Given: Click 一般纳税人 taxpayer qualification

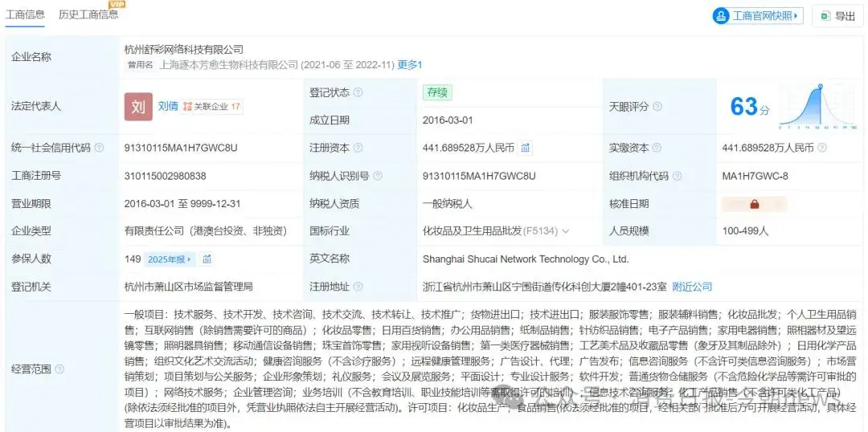Looking at the screenshot, I should click(448, 204).
